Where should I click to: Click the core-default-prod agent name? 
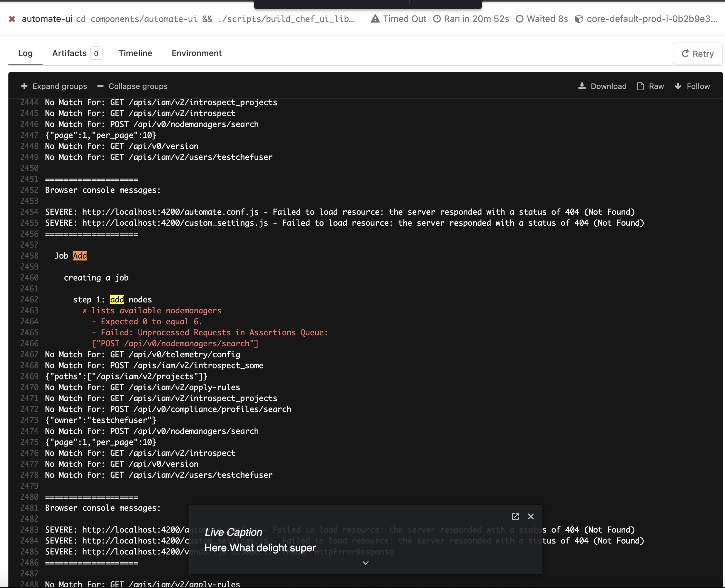pyautogui.click(x=652, y=19)
